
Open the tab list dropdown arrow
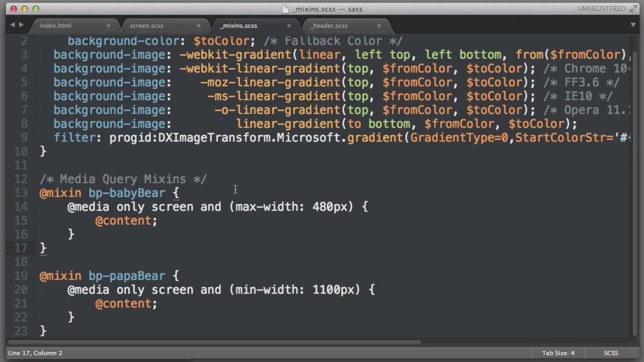[x=633, y=25]
